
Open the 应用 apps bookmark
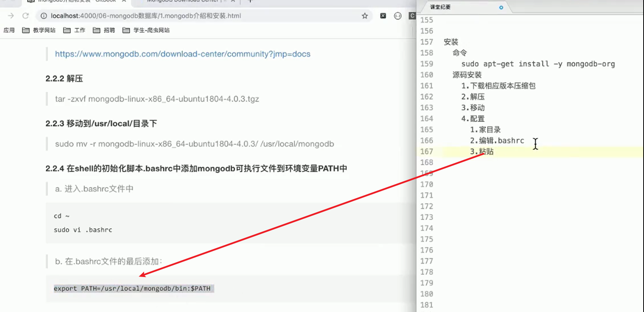click(x=9, y=30)
